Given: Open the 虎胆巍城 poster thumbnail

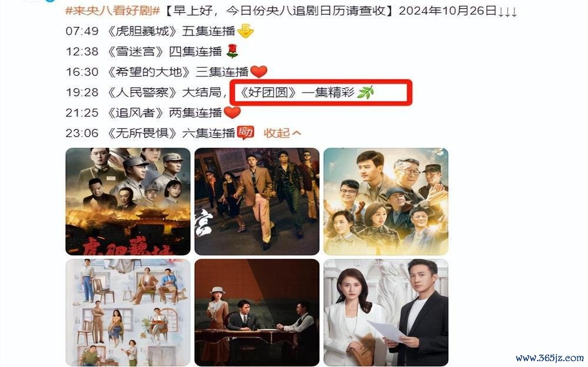Looking at the screenshot, I should 128,202.
